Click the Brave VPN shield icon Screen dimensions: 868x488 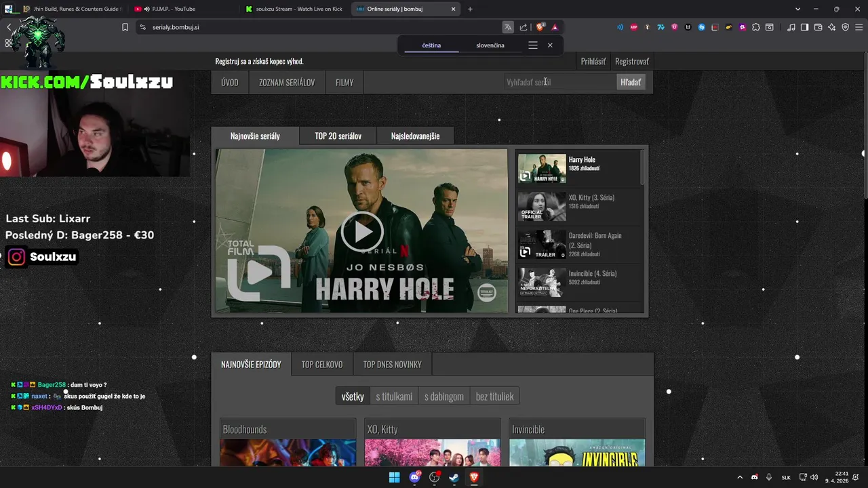[x=846, y=27]
